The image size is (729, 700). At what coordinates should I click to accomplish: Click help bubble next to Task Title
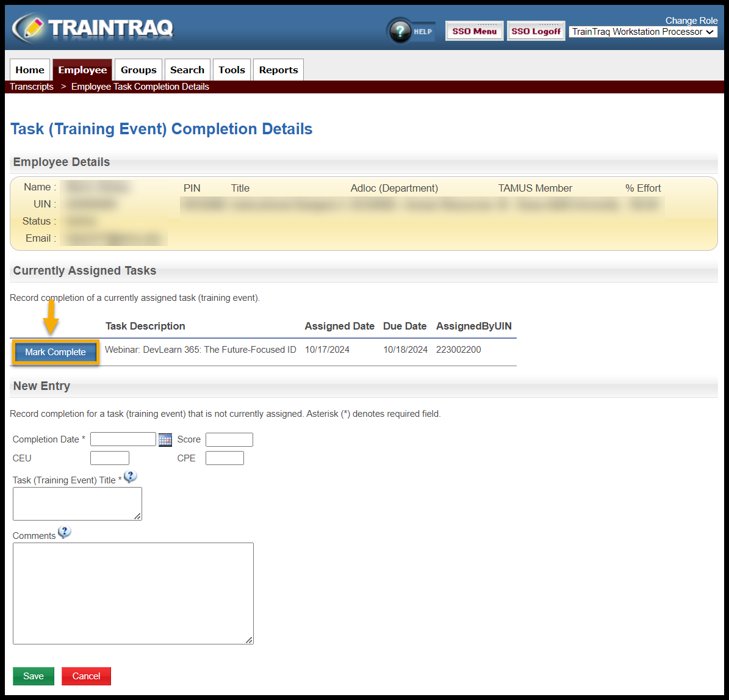[130, 477]
